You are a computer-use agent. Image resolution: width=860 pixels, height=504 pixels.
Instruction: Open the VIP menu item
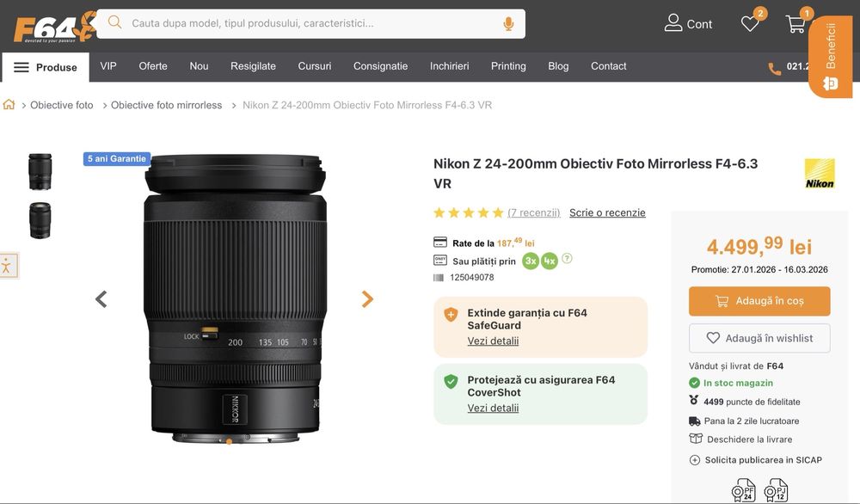pos(108,66)
